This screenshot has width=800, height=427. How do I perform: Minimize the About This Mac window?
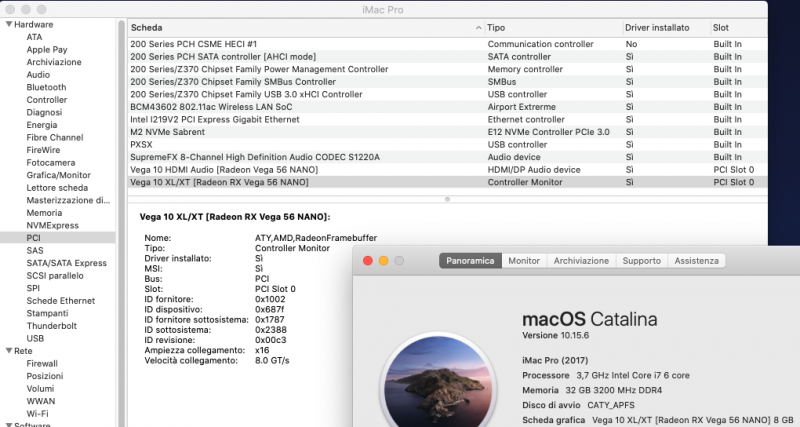point(383,261)
